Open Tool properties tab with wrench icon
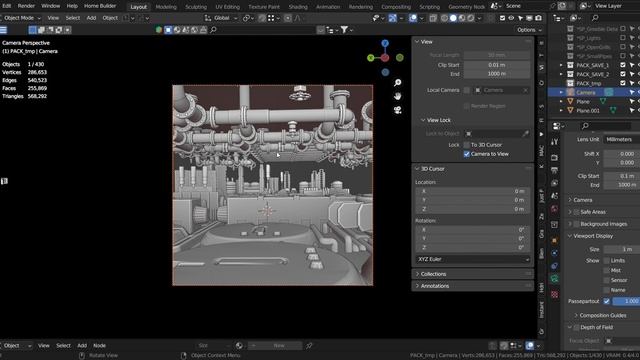Image resolution: width=640 pixels, height=360 pixels. [x=554, y=142]
